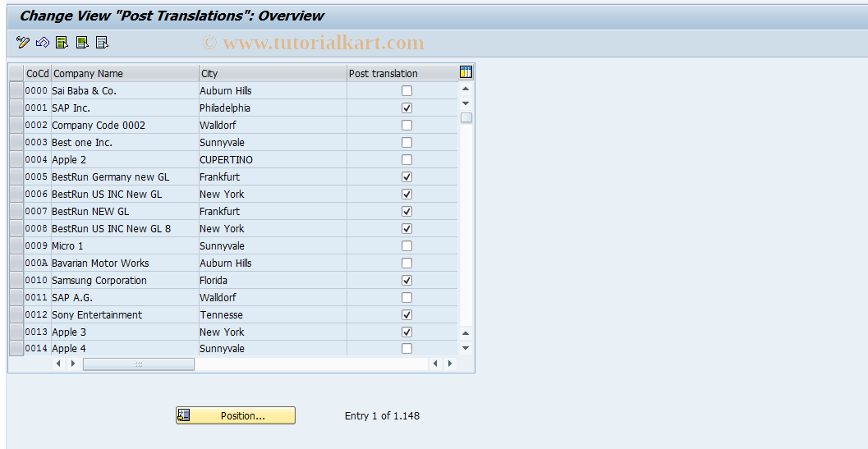Click the top scroll up arrow of the vertical scrollbar
This screenshot has height=449, width=868.
(x=466, y=89)
